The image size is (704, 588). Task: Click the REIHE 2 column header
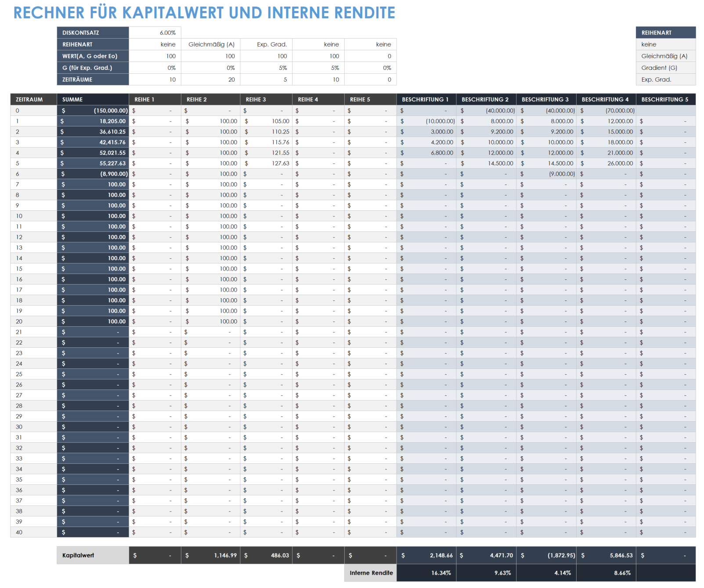[211, 99]
